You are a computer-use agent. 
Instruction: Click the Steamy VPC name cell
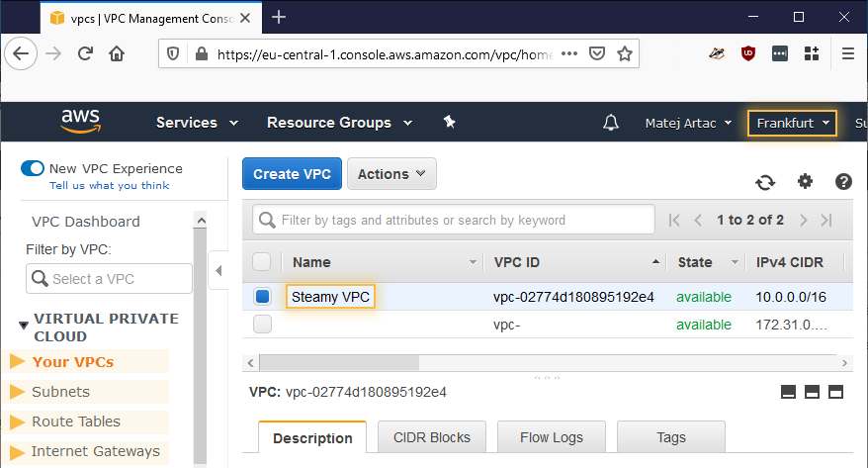330,297
